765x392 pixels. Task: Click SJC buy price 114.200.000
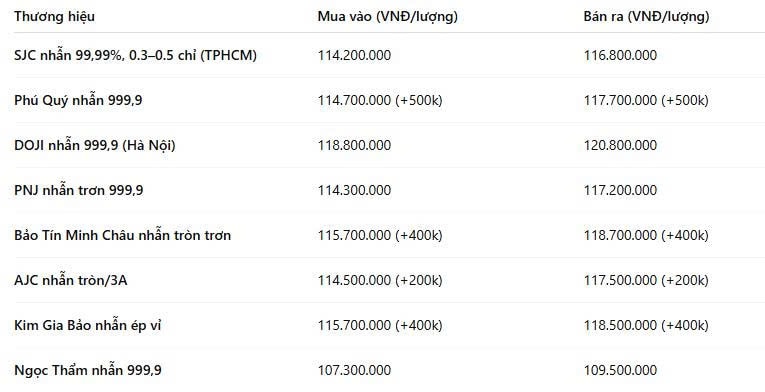(354, 55)
